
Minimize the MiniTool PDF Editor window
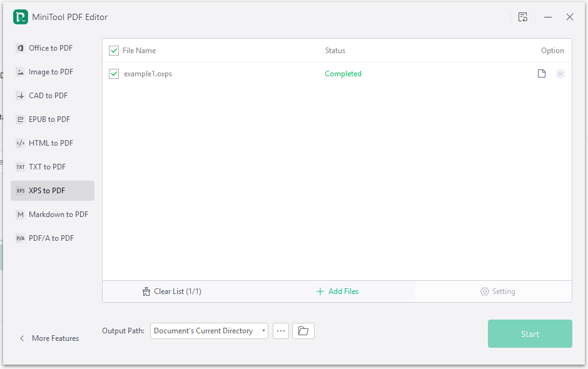[548, 17]
